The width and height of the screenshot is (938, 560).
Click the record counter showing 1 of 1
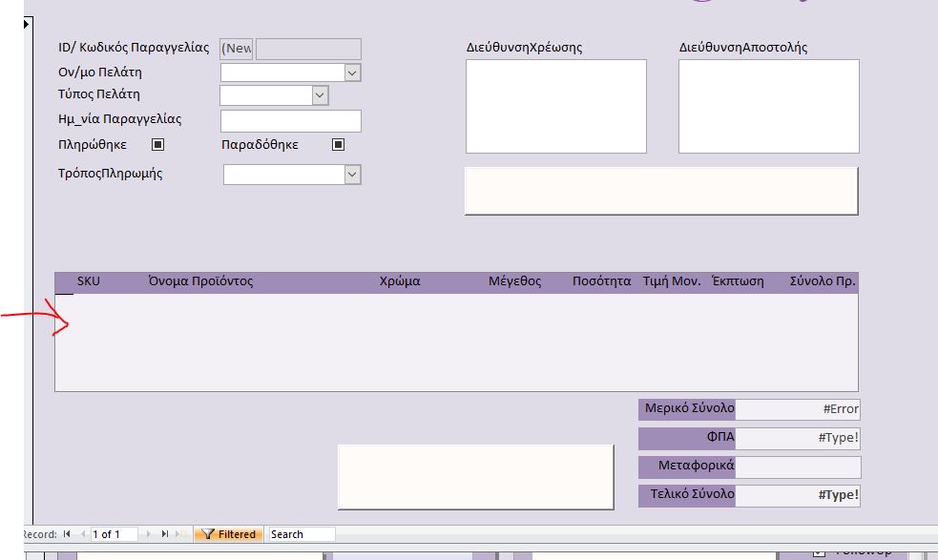(x=115, y=533)
